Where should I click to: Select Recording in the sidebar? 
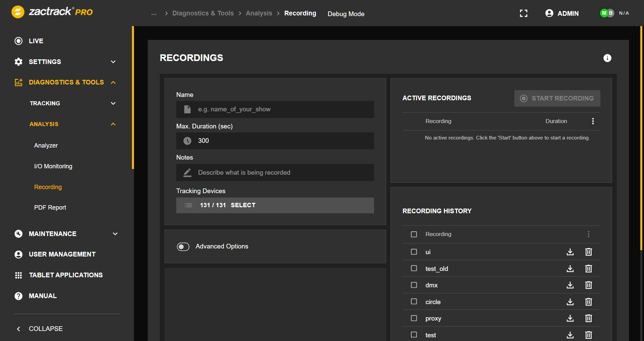pos(48,187)
